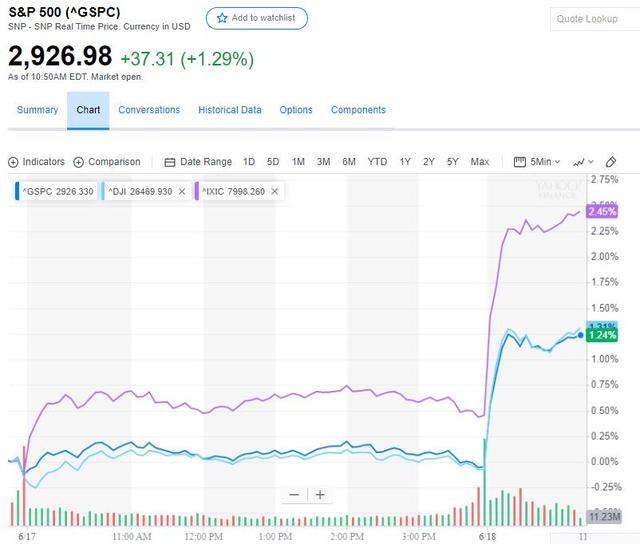Click the Date Range label
The image size is (640, 544).
coord(206,162)
